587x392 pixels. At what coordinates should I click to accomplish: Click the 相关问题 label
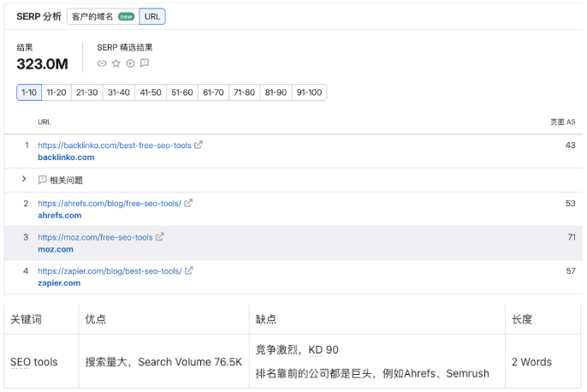coord(66,180)
